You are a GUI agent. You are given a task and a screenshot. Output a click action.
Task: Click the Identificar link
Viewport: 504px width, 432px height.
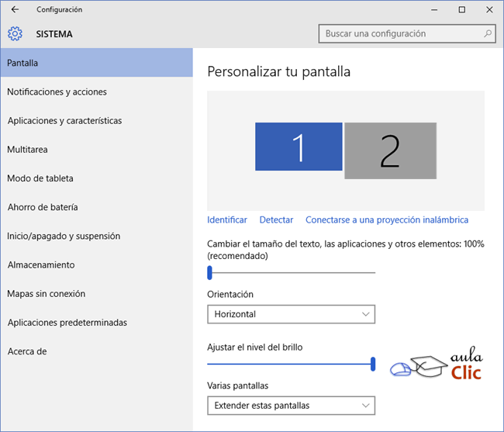point(227,219)
